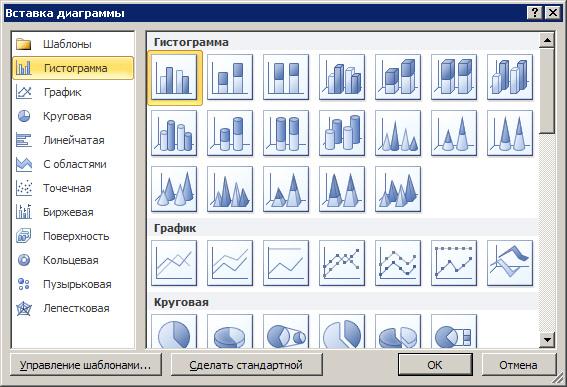Choose the clustered pyramid chart
The image size is (567, 387).
pos(230,189)
